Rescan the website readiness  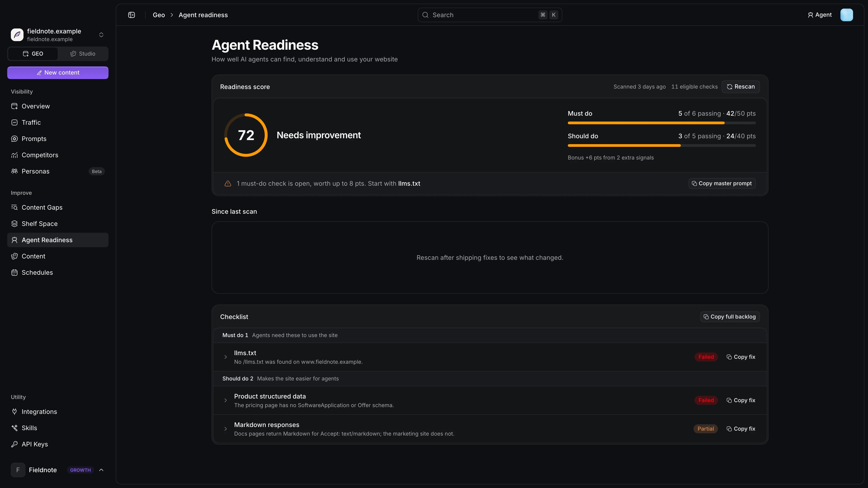pos(741,87)
